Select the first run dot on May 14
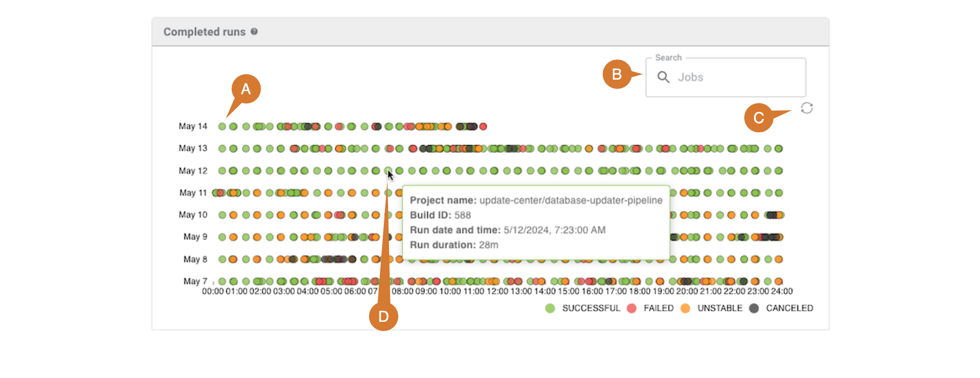 click(222, 126)
